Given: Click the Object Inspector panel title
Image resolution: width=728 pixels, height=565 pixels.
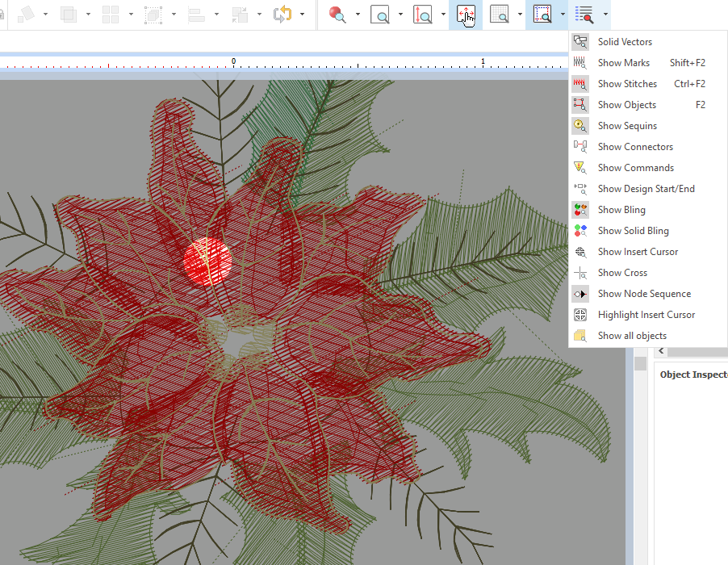Looking at the screenshot, I should [x=693, y=375].
